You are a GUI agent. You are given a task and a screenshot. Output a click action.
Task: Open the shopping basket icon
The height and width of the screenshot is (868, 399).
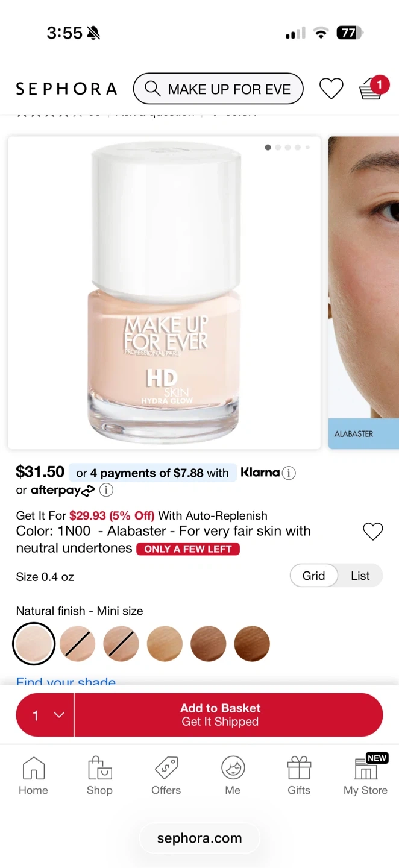tap(371, 88)
